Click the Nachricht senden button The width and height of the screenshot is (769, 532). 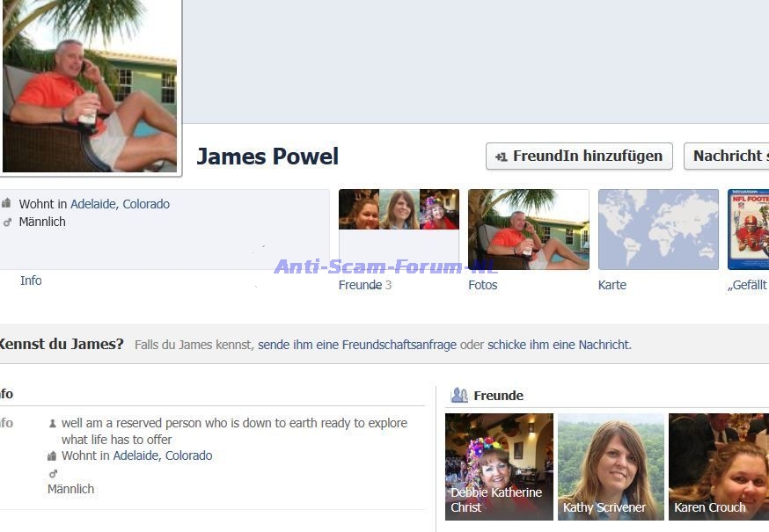point(727,157)
